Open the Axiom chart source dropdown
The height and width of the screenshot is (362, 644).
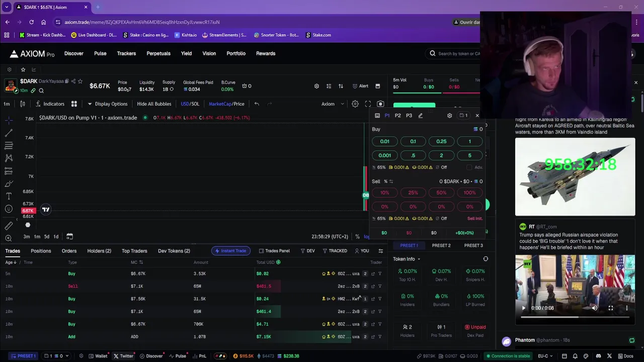[333, 104]
